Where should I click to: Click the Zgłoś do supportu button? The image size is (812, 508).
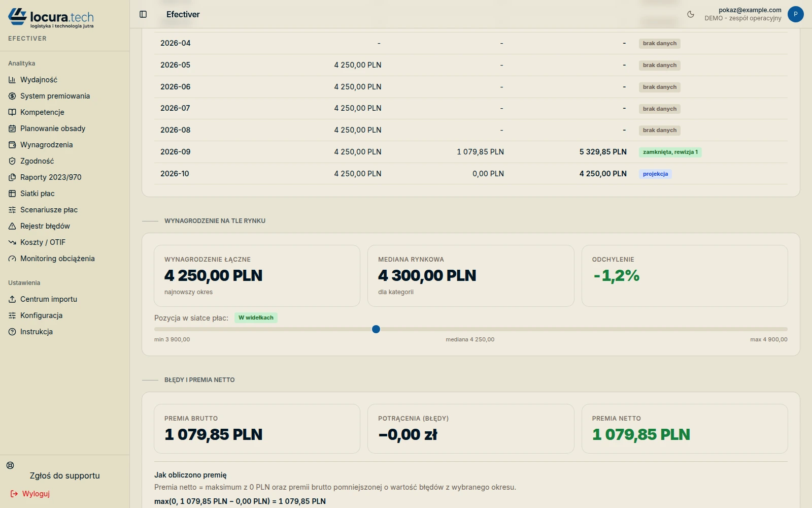[x=64, y=475]
